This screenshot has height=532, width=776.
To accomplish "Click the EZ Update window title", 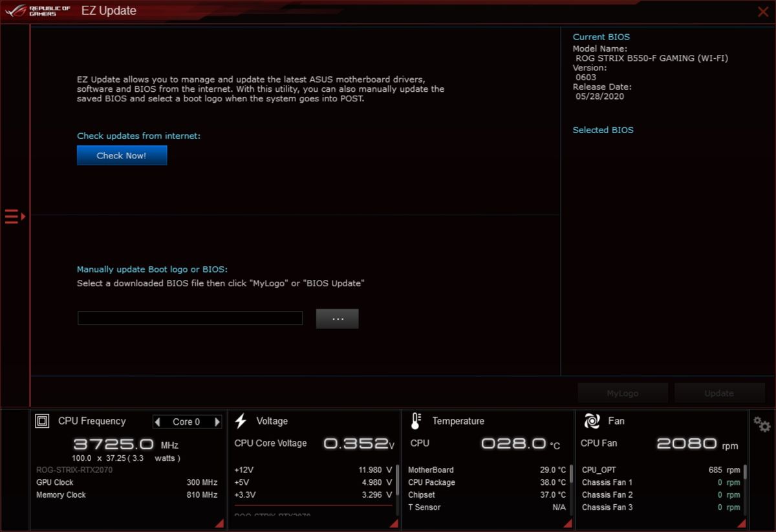I will (109, 10).
